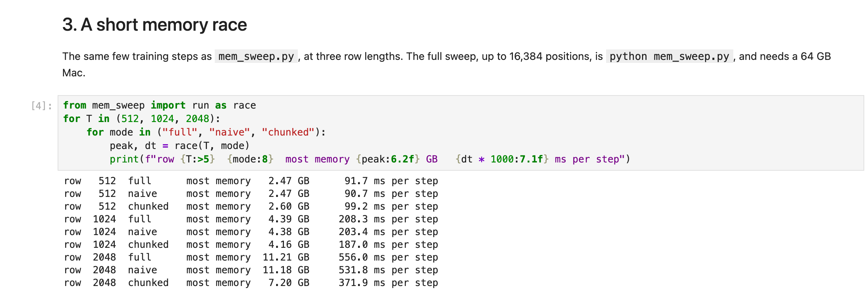Click output row "1024 full" with 4.39 GB
This screenshot has width=868, height=292.
pos(251,219)
